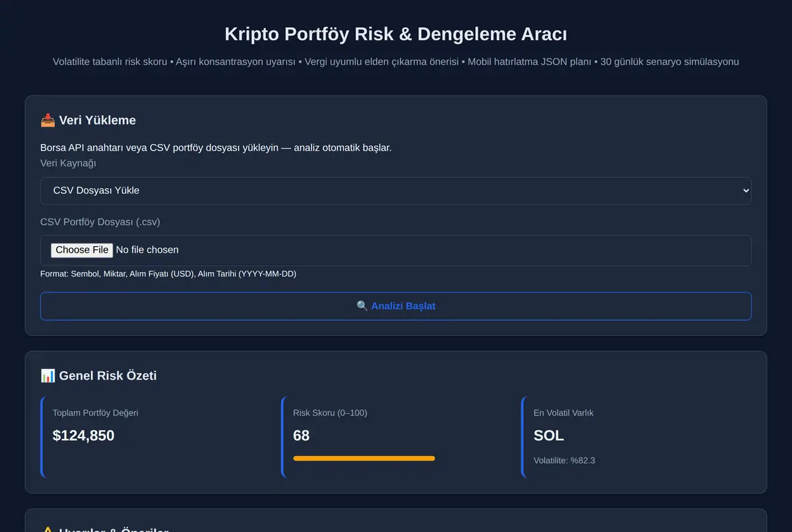Start analysis with Analizi Başlat button
Viewport: 792px width, 532px height.
[396, 306]
